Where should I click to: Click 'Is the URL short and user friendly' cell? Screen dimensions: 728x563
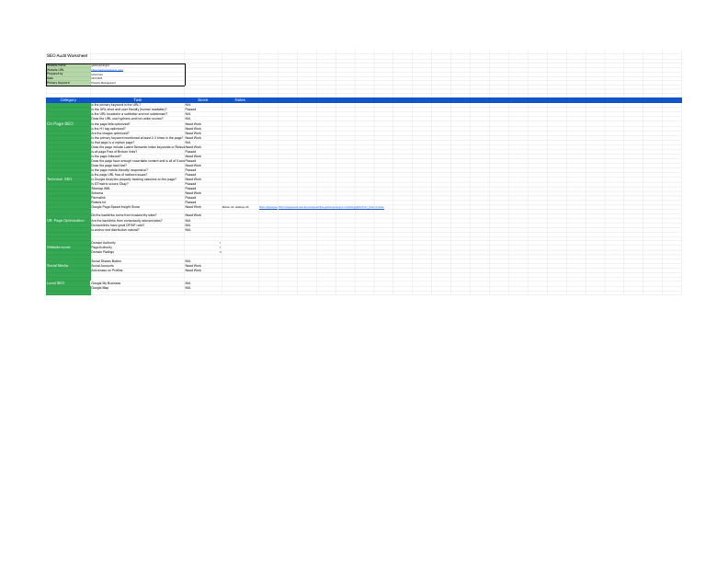click(x=138, y=109)
